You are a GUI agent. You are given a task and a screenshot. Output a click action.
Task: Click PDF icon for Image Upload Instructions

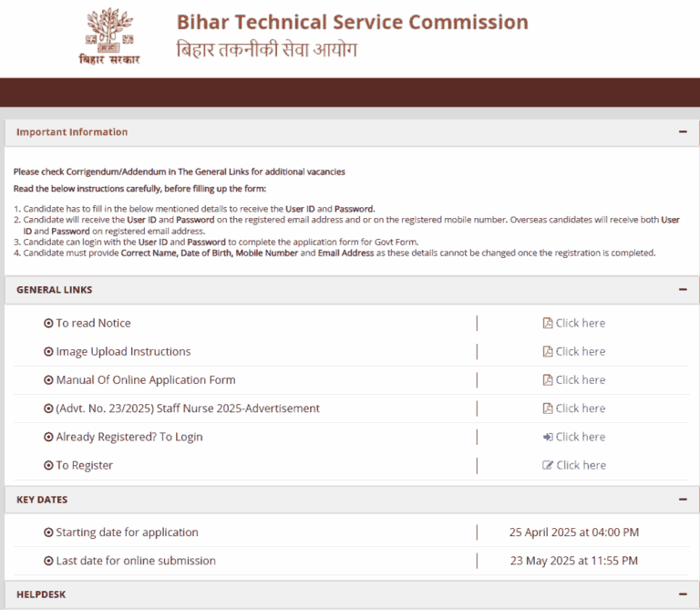pos(548,352)
